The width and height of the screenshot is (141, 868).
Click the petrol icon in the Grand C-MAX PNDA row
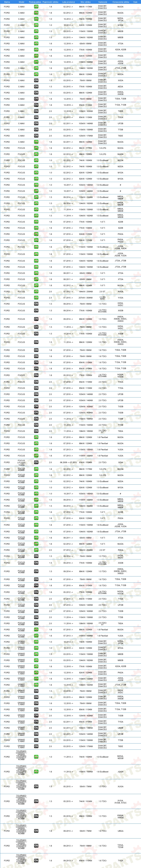36,673
